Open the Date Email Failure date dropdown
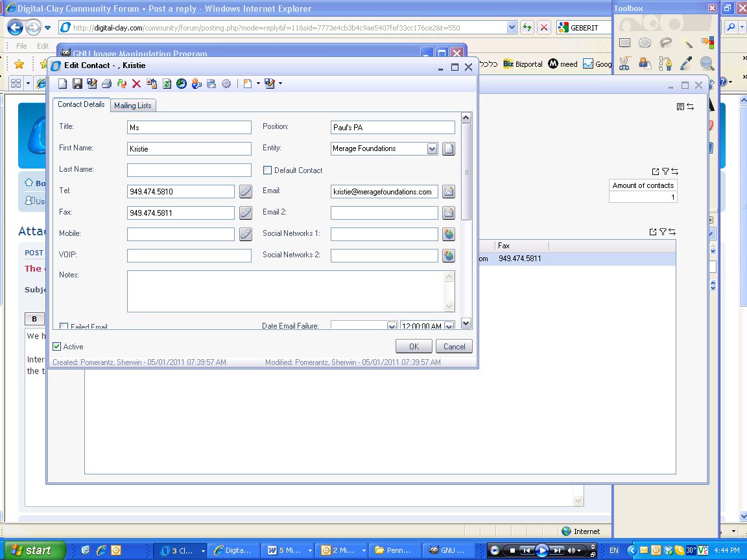747x560 pixels. (x=392, y=326)
